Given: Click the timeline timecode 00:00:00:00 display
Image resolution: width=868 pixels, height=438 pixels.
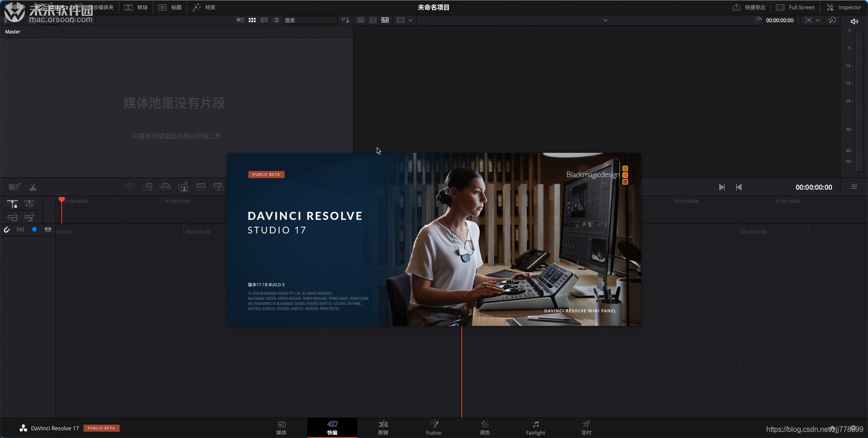Looking at the screenshot, I should (x=814, y=187).
